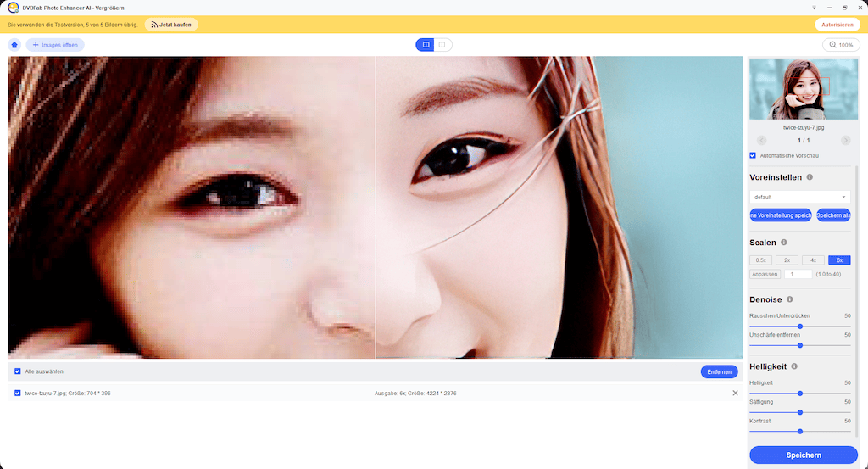Open the default preset dropdown
Screen dimensions: 868x469
tap(800, 197)
